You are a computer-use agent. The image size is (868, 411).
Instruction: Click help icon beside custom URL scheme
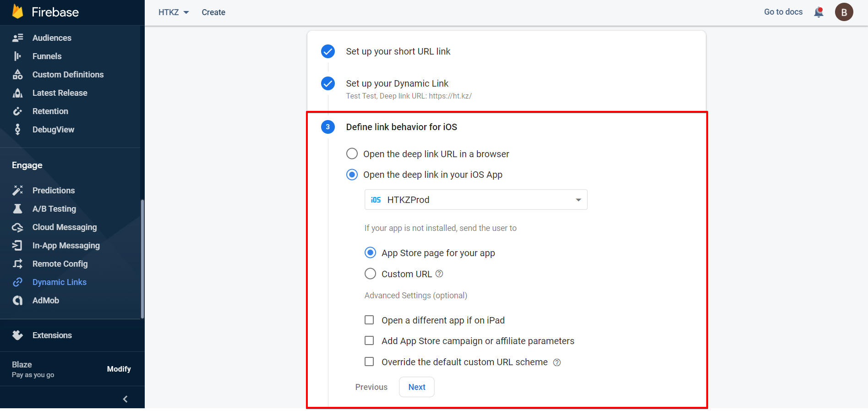tap(557, 362)
